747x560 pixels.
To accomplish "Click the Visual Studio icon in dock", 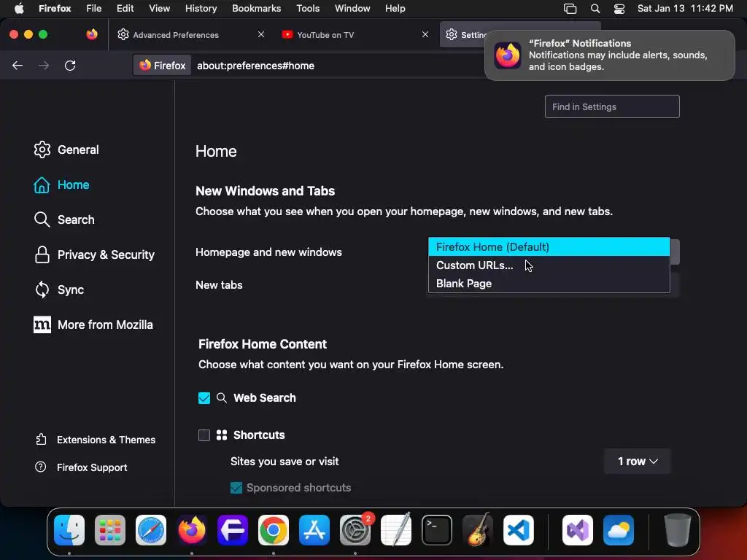I will pyautogui.click(x=578, y=530).
